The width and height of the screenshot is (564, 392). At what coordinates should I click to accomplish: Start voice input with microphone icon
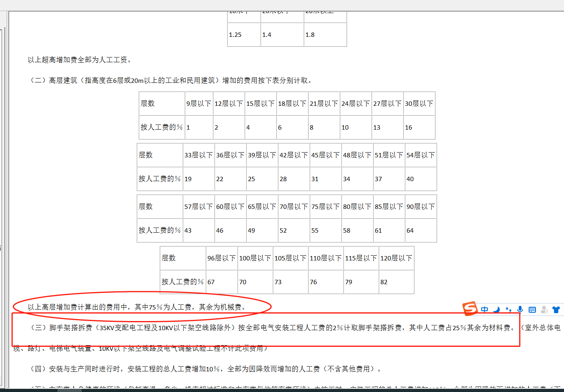(x=520, y=310)
